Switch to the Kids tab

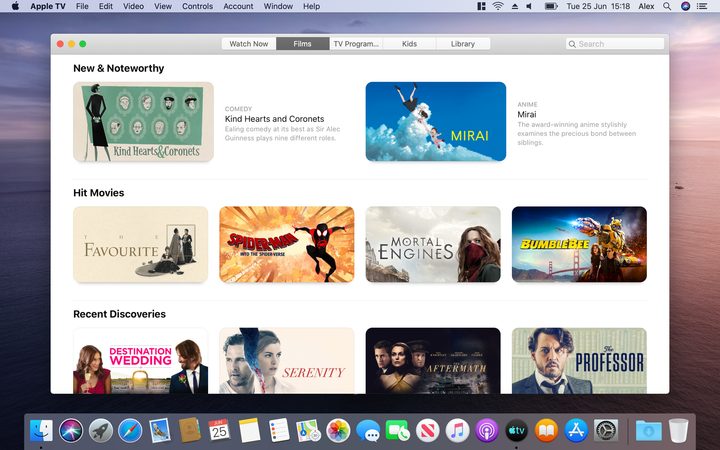click(409, 44)
